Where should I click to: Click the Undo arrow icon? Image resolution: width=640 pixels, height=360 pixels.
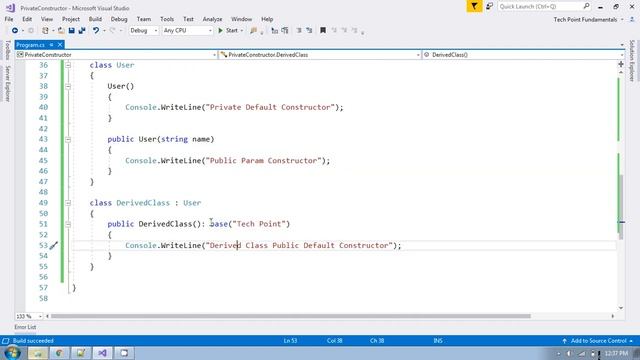96,30
